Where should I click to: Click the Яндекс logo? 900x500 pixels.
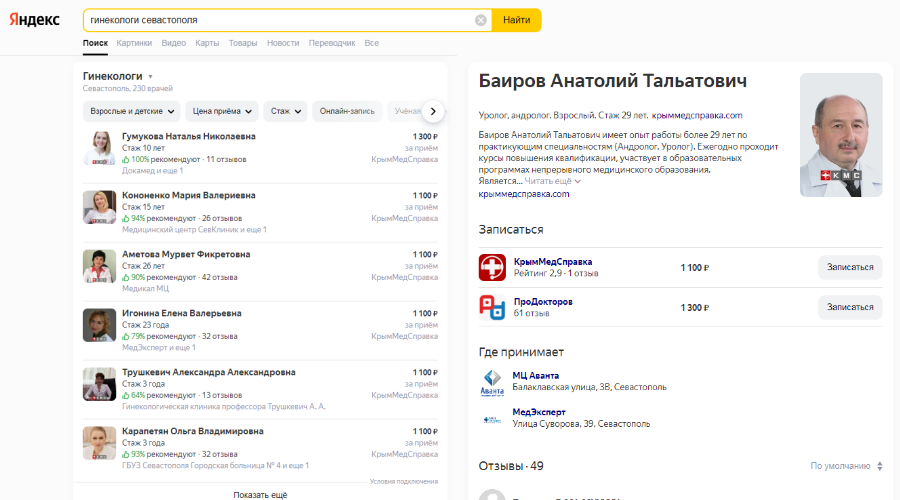click(34, 20)
